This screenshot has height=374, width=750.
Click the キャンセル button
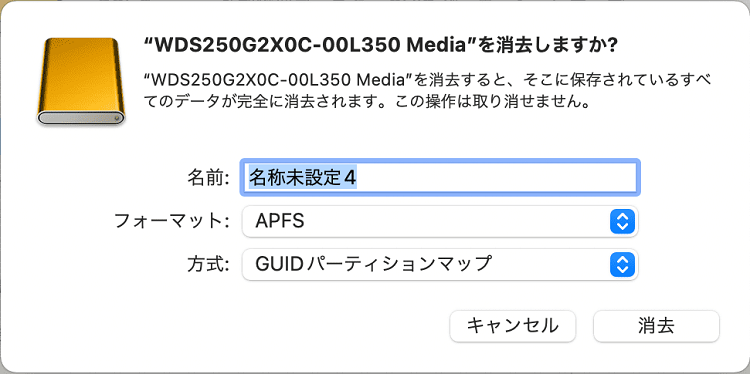pyautogui.click(x=513, y=326)
